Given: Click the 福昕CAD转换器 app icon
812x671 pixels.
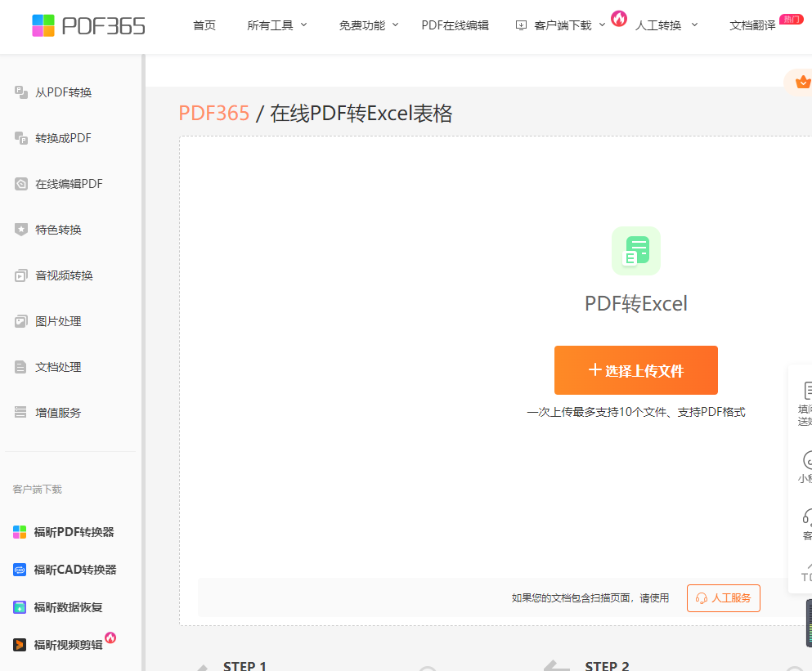Looking at the screenshot, I should 20,570.
